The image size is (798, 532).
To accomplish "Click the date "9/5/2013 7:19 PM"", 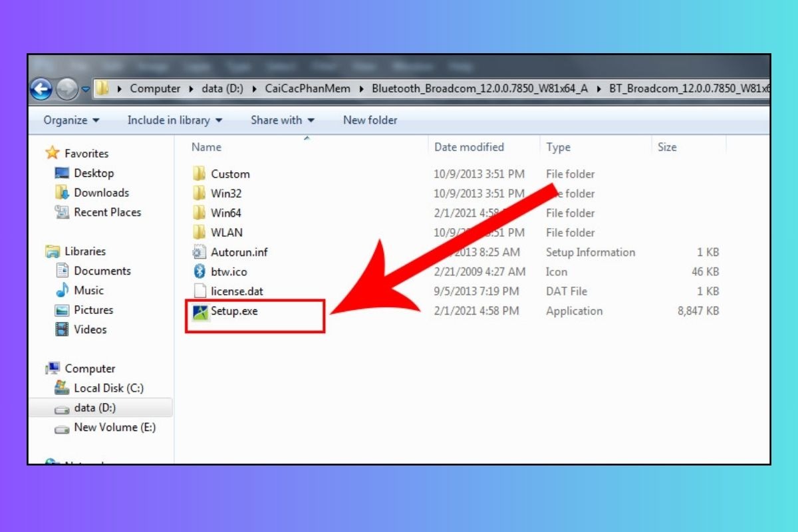I will coord(476,291).
